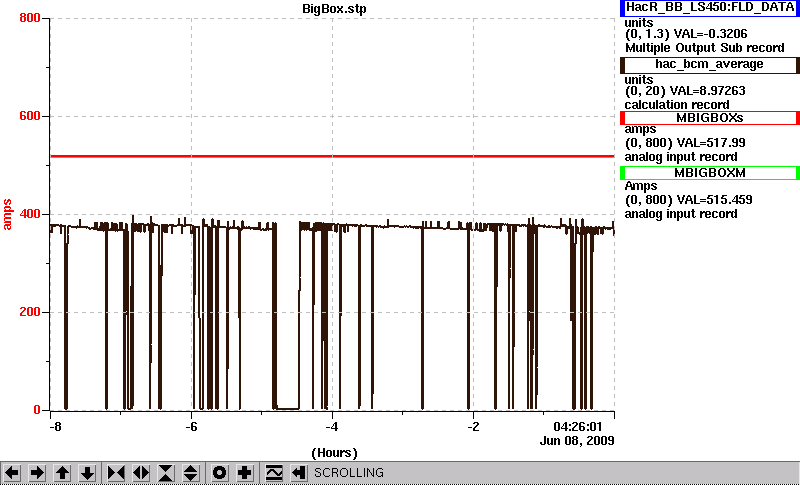Pan the graph down with the down arrow
800x485 pixels.
pos(87,473)
